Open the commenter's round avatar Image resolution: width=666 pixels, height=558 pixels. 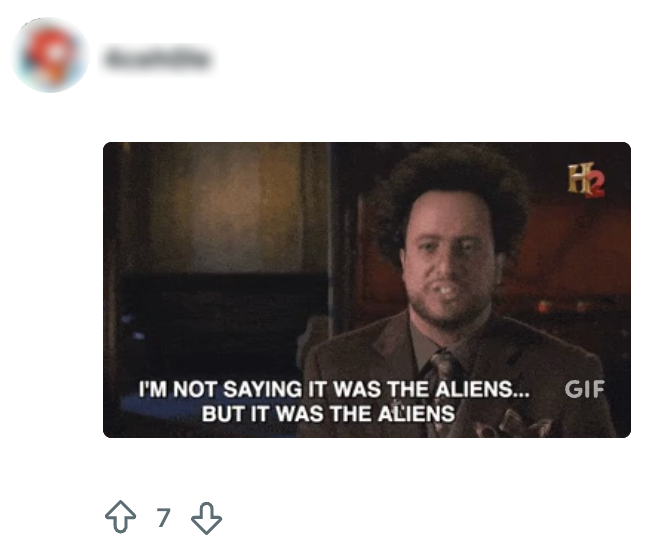click(51, 55)
